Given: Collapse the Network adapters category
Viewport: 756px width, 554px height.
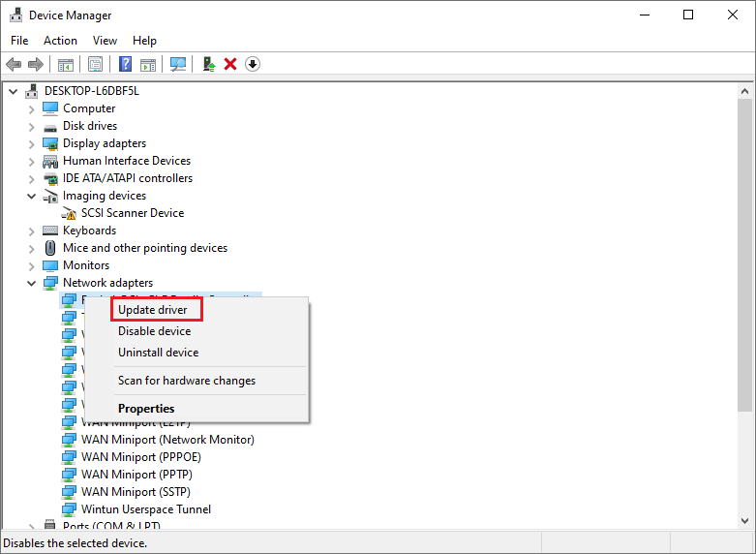Looking at the screenshot, I should pyautogui.click(x=32, y=283).
